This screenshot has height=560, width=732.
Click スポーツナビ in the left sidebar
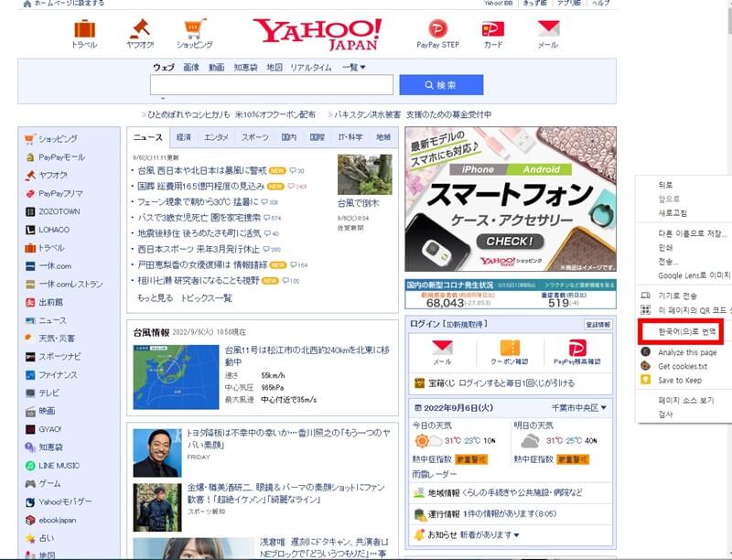click(59, 357)
